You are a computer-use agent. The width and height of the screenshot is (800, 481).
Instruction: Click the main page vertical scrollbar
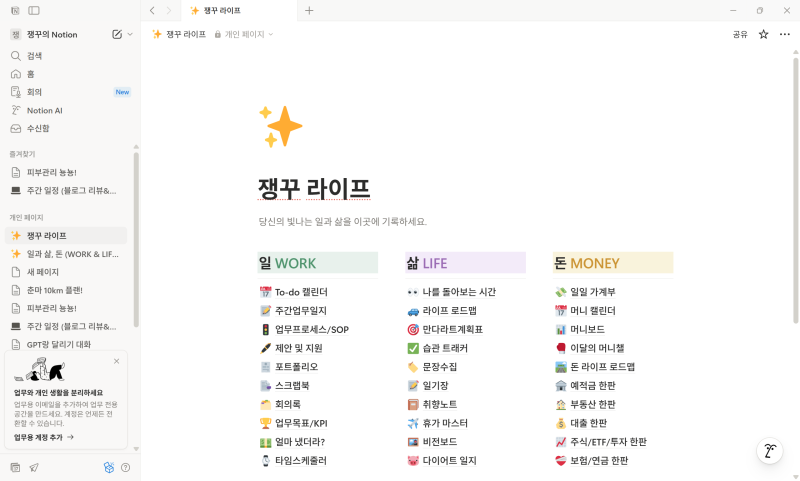click(x=795, y=189)
